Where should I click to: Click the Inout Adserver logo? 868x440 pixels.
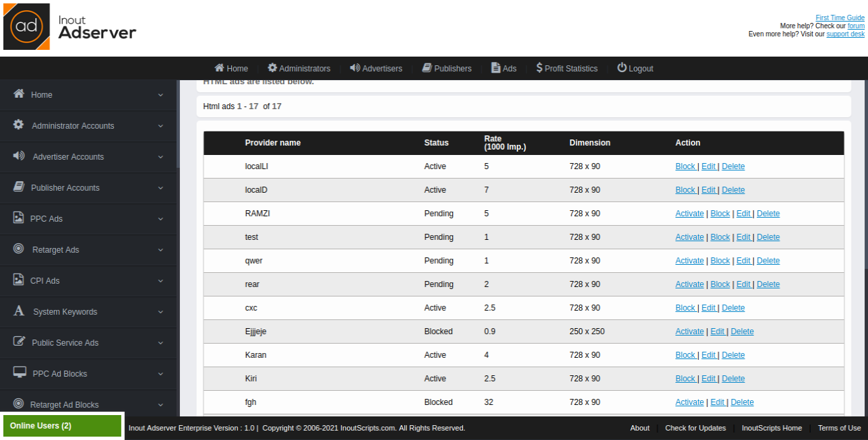tap(70, 27)
